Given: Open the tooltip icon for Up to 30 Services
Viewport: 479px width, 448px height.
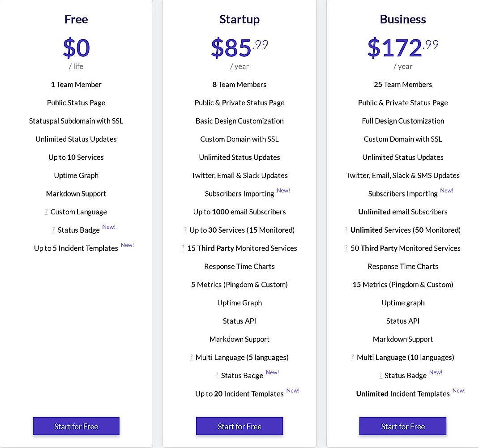Looking at the screenshot, I should pos(185,230).
